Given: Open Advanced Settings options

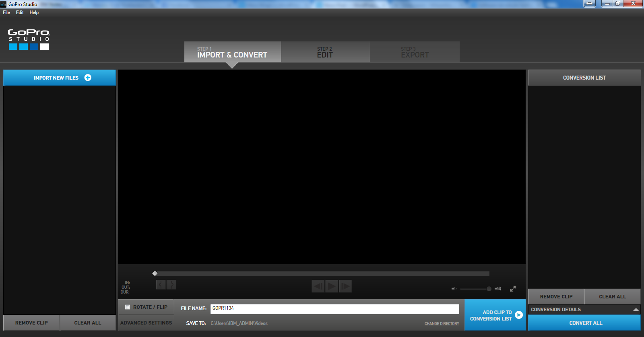Looking at the screenshot, I should coord(146,323).
